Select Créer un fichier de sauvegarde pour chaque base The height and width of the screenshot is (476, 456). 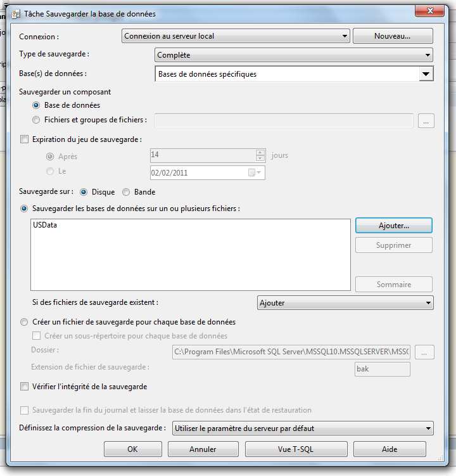(25, 322)
